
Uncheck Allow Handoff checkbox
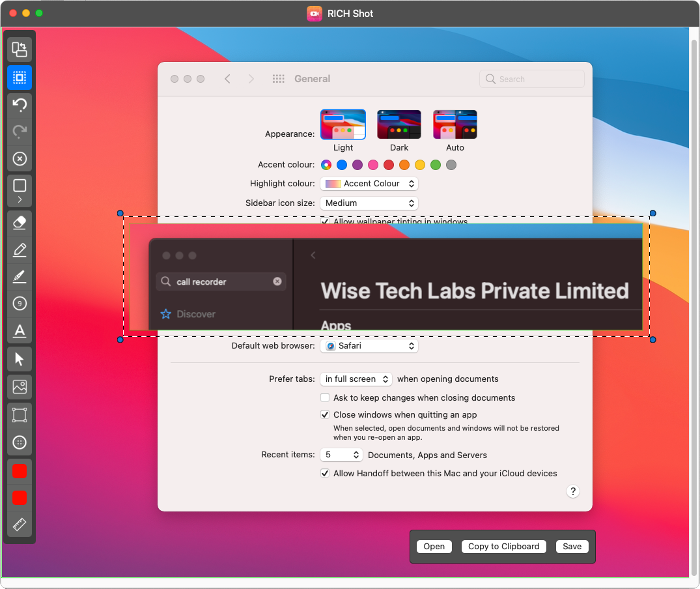pos(325,473)
